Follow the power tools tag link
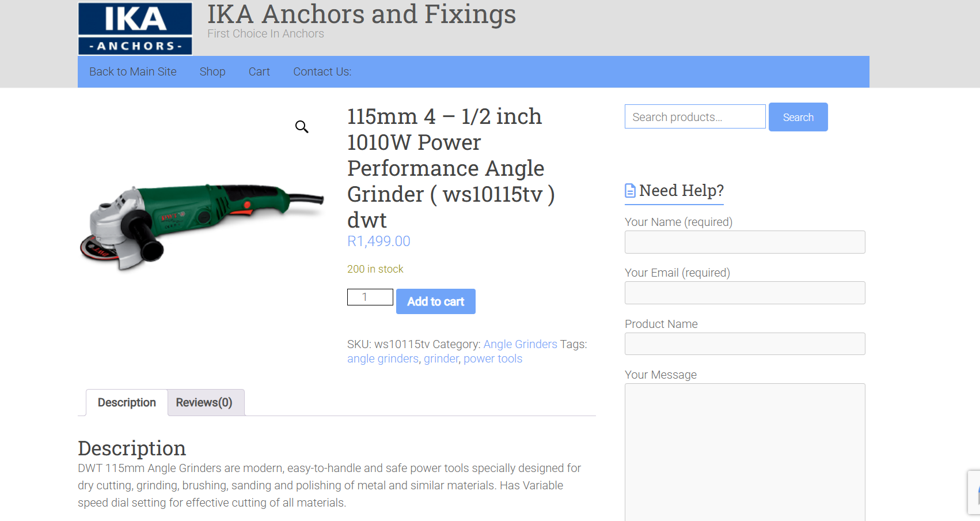This screenshot has width=980, height=521. 493,358
